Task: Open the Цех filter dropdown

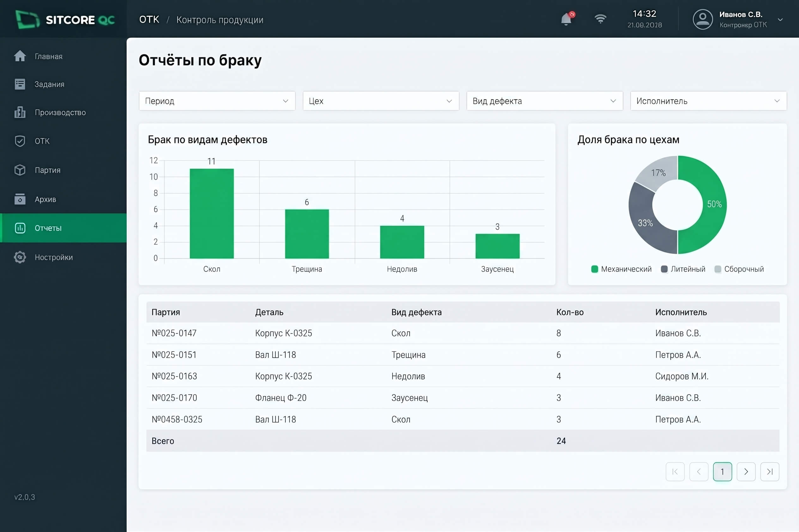Action: (381, 101)
